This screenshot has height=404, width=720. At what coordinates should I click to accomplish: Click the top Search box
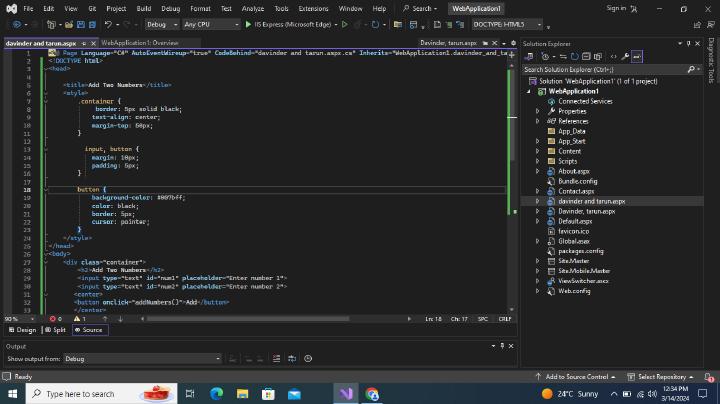tap(420, 8)
